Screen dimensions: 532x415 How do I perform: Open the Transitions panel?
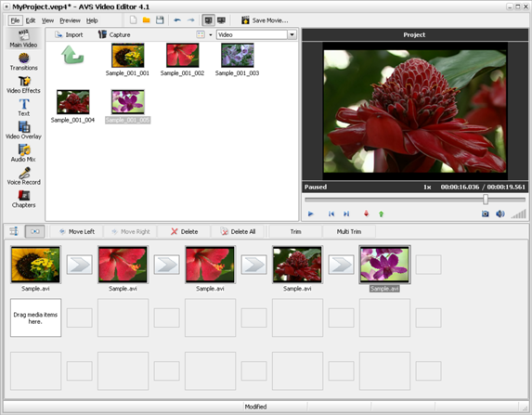click(24, 62)
